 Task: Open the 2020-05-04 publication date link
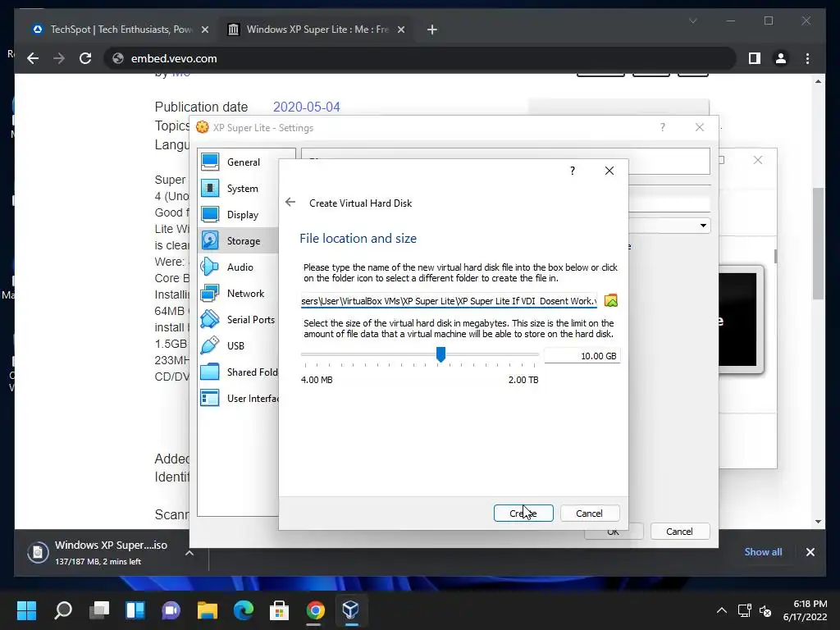pyautogui.click(x=307, y=107)
